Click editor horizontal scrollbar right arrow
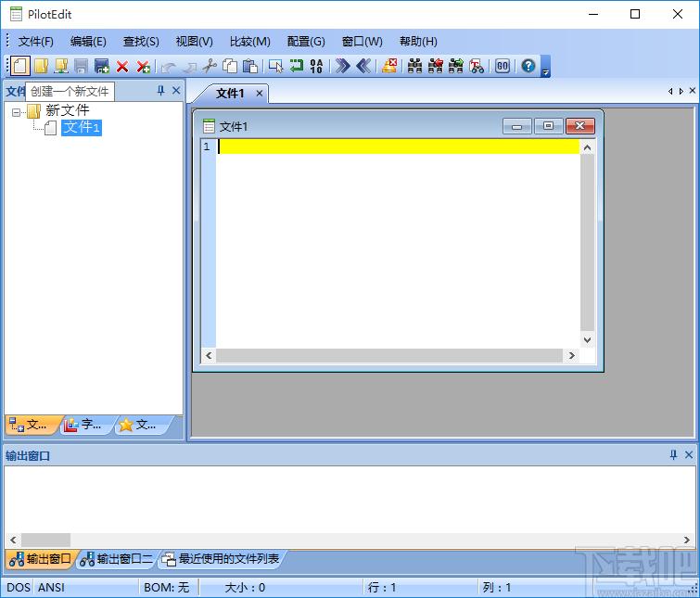Image resolution: width=700 pixels, height=598 pixels. [x=572, y=356]
